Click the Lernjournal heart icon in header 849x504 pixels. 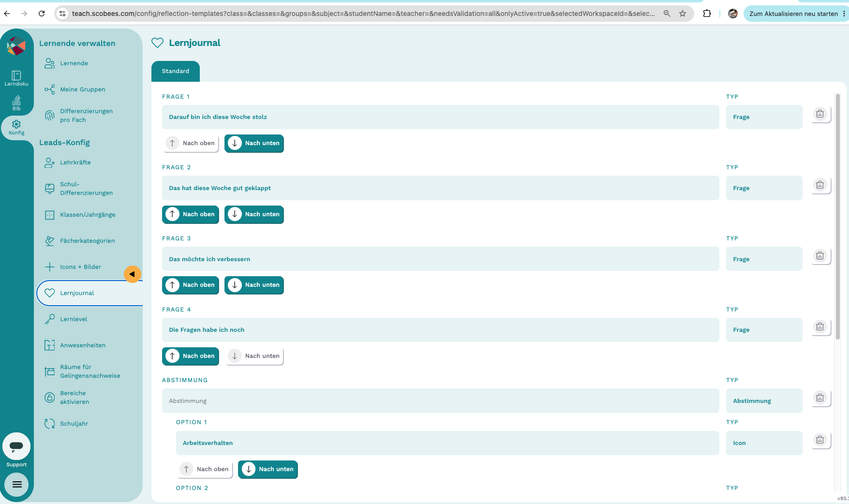pos(157,43)
